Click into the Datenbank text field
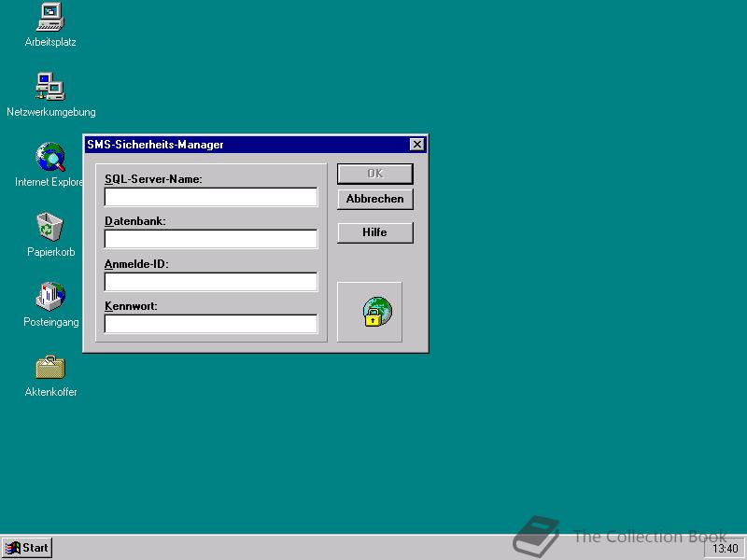This screenshot has width=747, height=560. pos(211,239)
